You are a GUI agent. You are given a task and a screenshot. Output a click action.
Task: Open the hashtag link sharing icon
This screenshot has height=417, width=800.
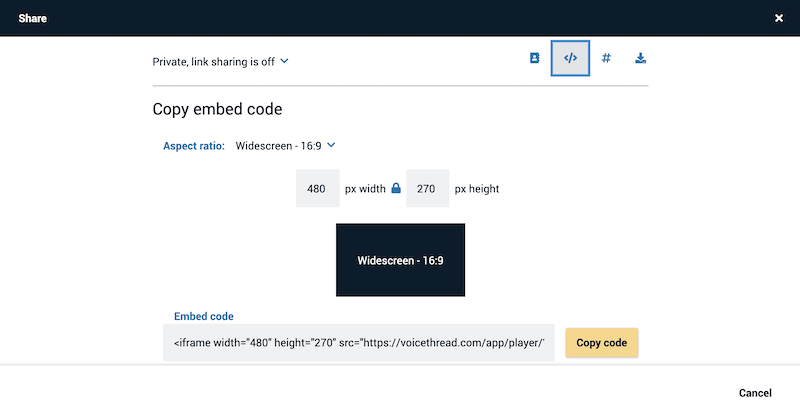606,58
